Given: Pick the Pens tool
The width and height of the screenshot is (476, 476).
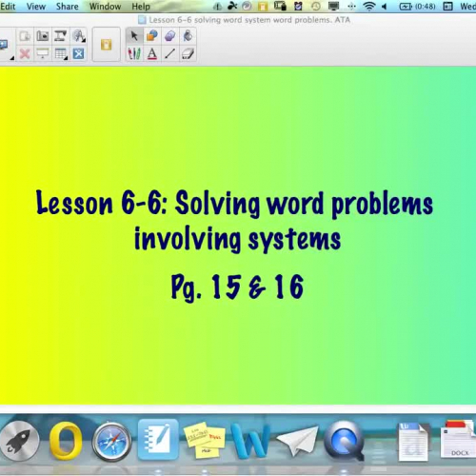Looking at the screenshot, I should tap(134, 53).
